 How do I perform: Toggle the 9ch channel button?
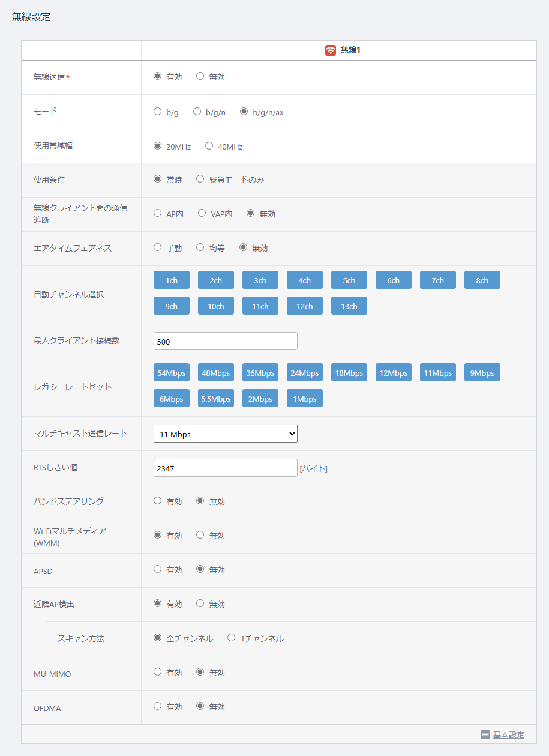point(172,306)
